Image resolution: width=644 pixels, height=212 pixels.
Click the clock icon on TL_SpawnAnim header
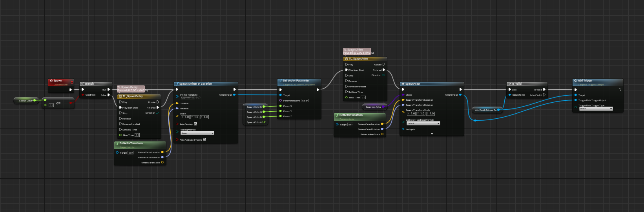pos(346,59)
